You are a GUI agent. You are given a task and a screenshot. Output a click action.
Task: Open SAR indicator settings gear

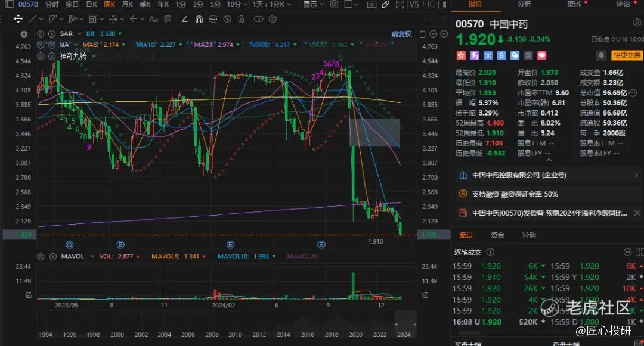tap(41, 33)
